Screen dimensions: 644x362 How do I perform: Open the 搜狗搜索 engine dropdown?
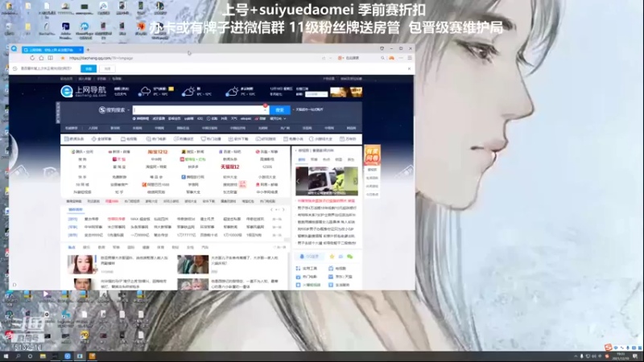(114, 109)
